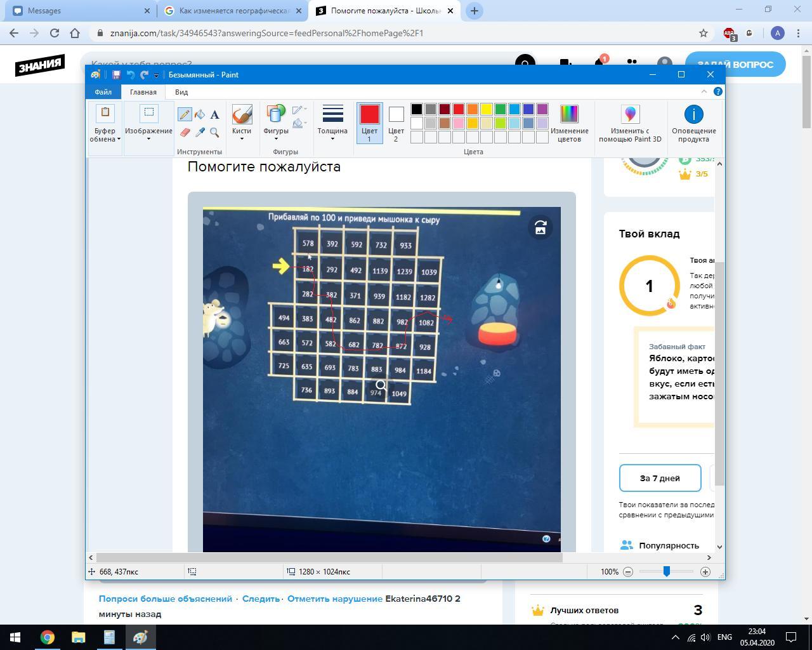The width and height of the screenshot is (812, 650).
Task: Click the Знания site logo
Action: pos(40,65)
